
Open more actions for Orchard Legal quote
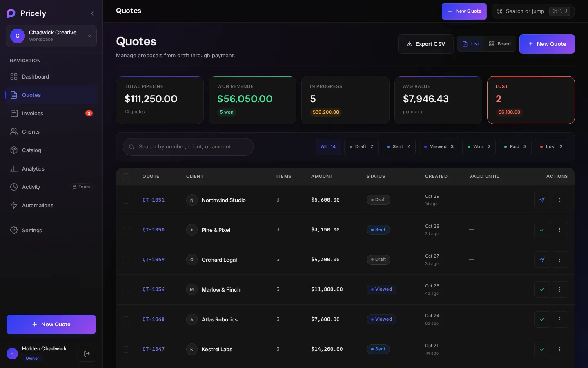(x=560, y=260)
